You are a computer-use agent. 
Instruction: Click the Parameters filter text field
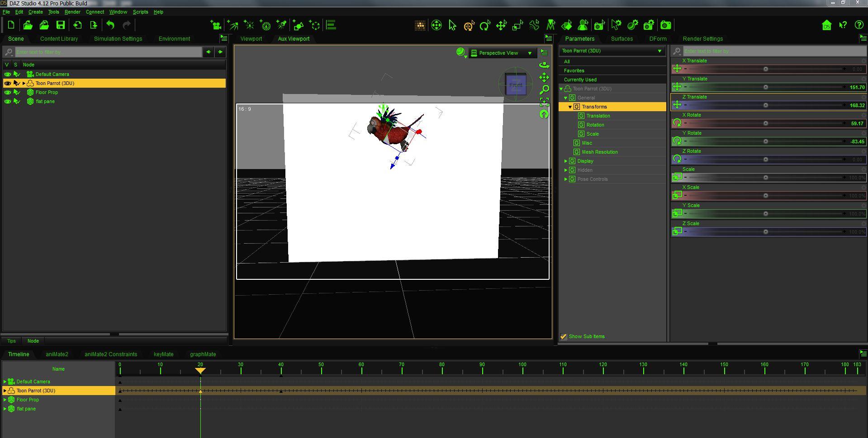coord(774,51)
